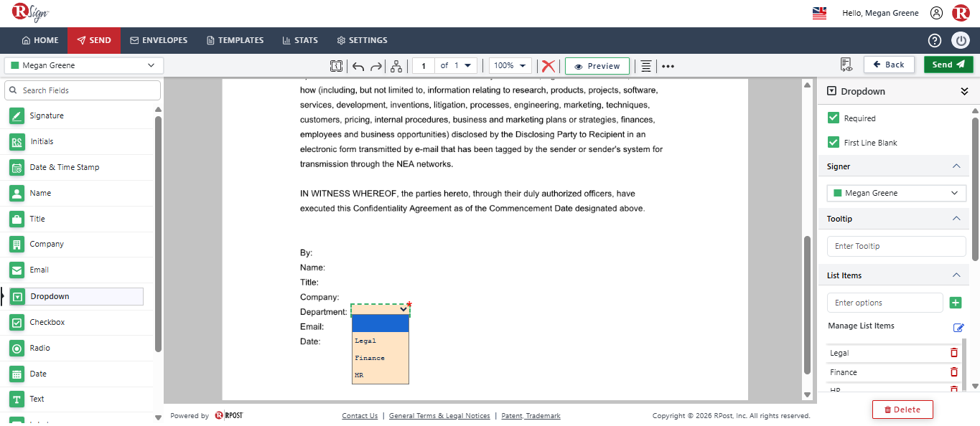Viewport: 980px width, 426px height.
Task: Add list item with green plus icon
Action: [956, 303]
